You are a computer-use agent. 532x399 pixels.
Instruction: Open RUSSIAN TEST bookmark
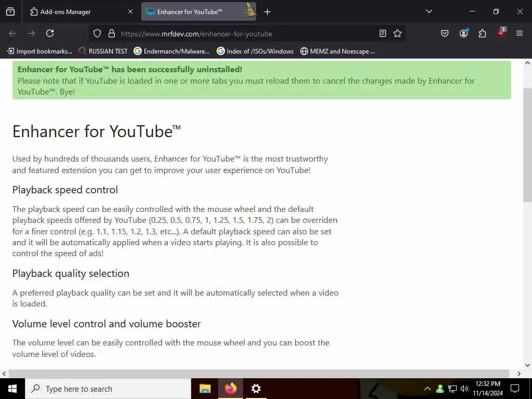(103, 51)
